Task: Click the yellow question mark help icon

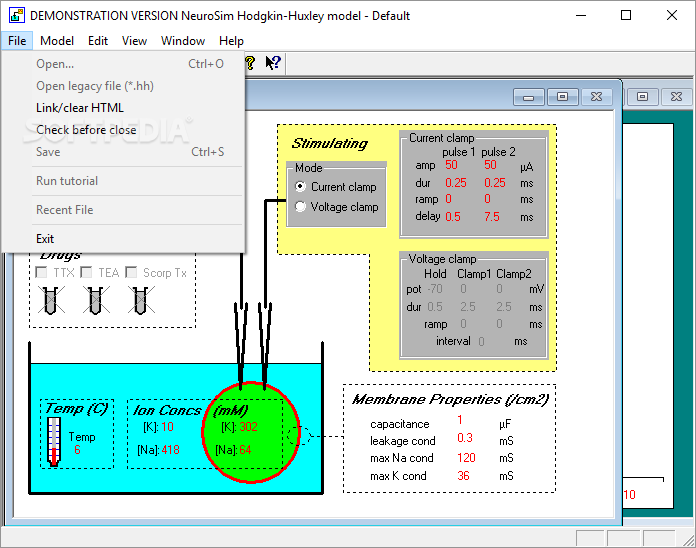Action: (250, 63)
